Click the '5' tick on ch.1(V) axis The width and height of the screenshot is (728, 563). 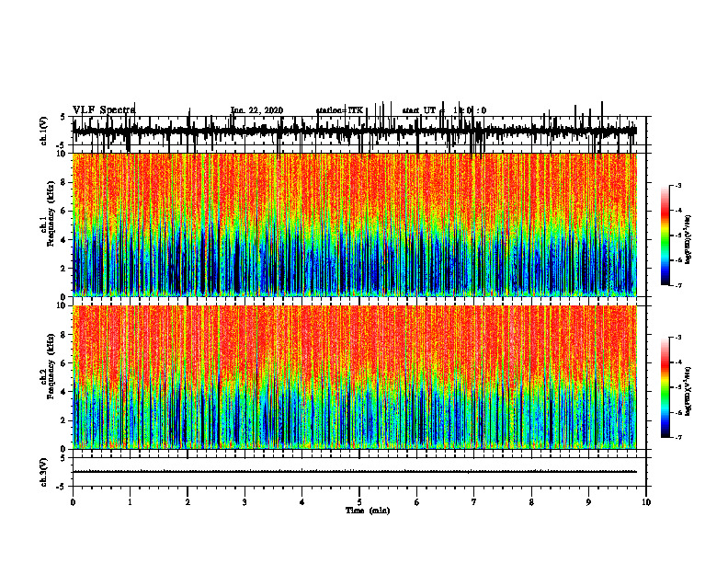point(63,117)
